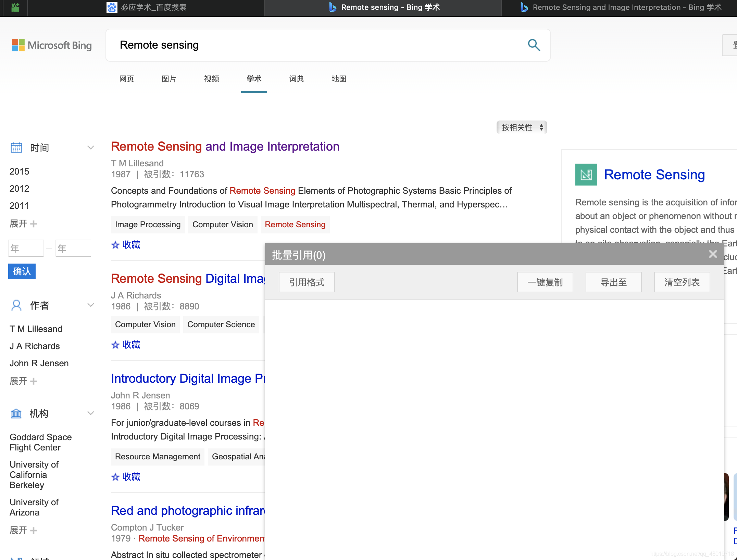
Task: Filter by year 2012
Action: point(20,189)
